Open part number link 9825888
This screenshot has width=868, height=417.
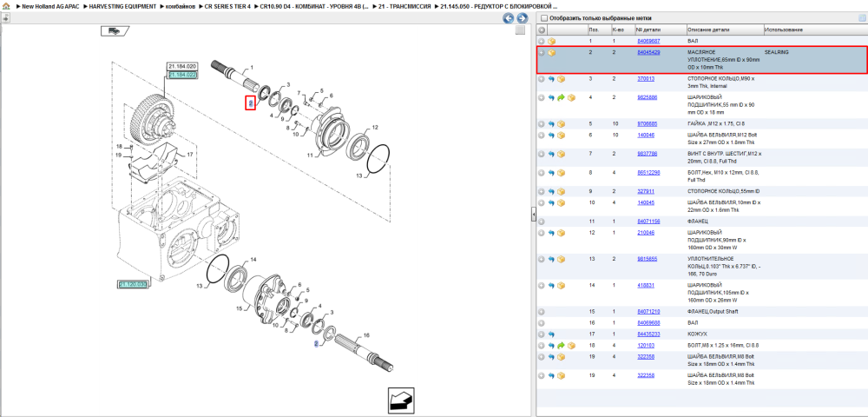(x=648, y=97)
